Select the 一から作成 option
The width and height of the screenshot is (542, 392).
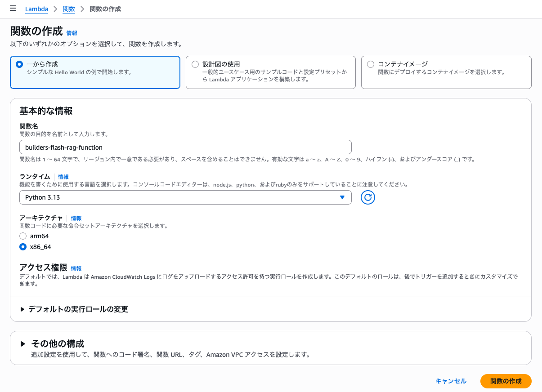pos(19,64)
